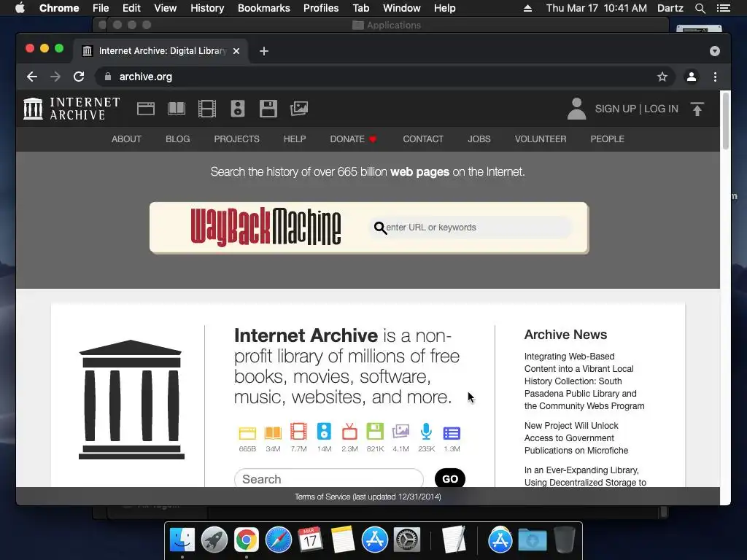Image resolution: width=747 pixels, height=560 pixels.
Task: Open the Software floppy icon in the top bar
Action: click(x=268, y=109)
